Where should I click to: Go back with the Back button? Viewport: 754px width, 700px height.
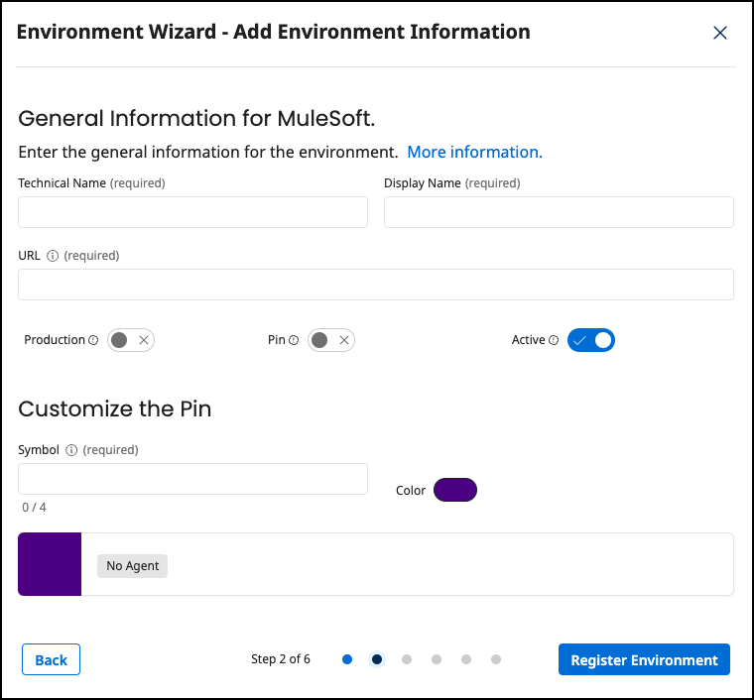(x=51, y=659)
